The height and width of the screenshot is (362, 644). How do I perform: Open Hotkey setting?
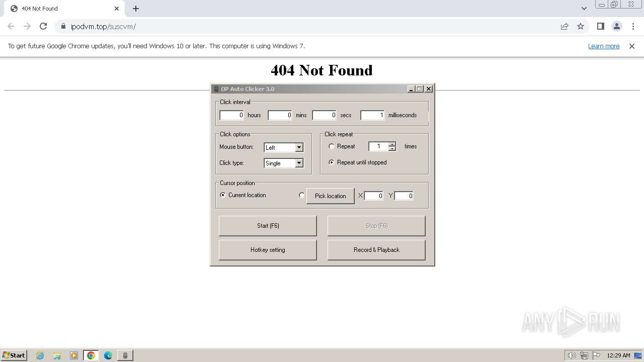point(268,250)
